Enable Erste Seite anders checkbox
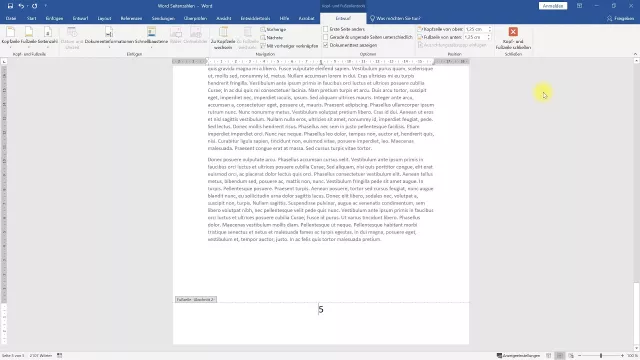This screenshot has width=640, height=360. coord(326,29)
